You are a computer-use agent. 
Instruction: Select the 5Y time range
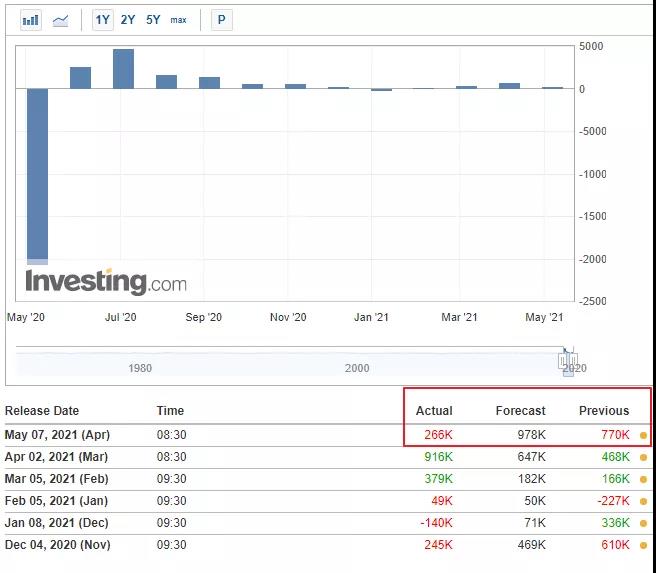[x=153, y=20]
